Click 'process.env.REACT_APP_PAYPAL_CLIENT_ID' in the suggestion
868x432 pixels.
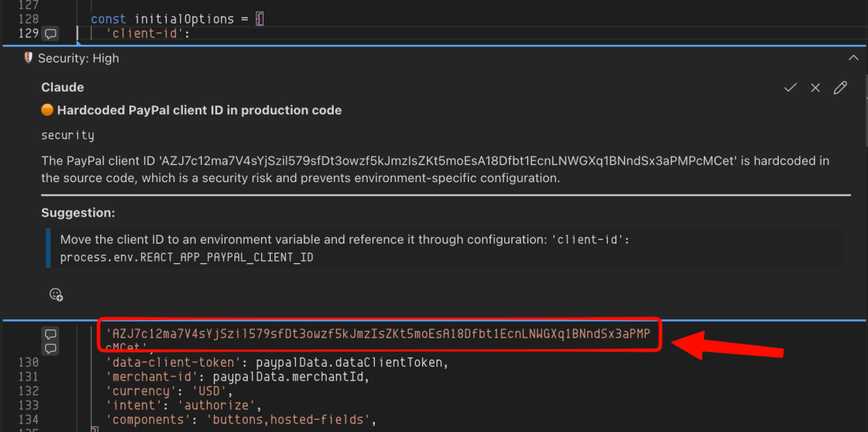point(186,258)
